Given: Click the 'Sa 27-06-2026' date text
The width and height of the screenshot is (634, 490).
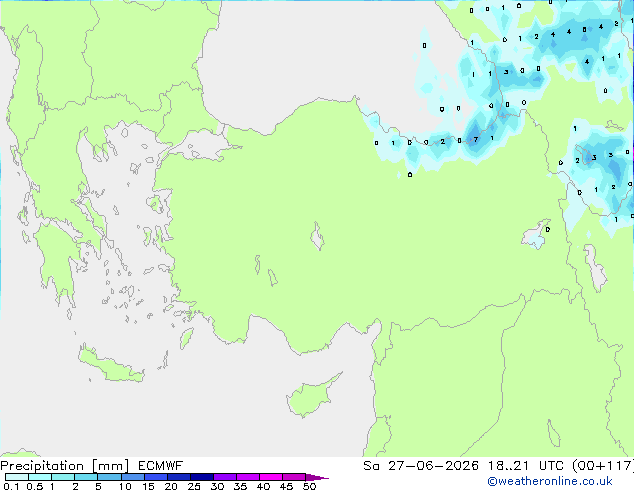Looking at the screenshot, I should (x=421, y=466).
